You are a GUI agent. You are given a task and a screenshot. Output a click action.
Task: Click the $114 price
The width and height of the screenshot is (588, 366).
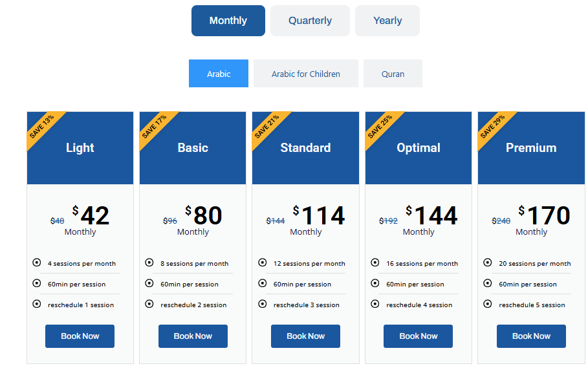click(x=319, y=215)
